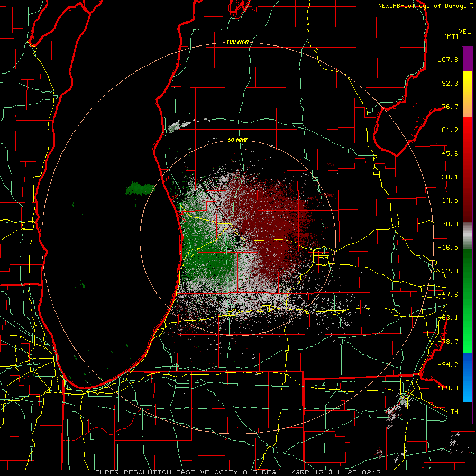Click the 45.6 velocity scale value
Viewport: 476px width, 476px height.
(450, 153)
